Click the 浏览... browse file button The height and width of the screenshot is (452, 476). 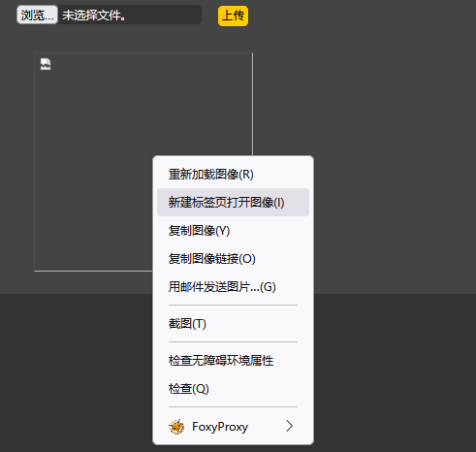pyautogui.click(x=37, y=15)
